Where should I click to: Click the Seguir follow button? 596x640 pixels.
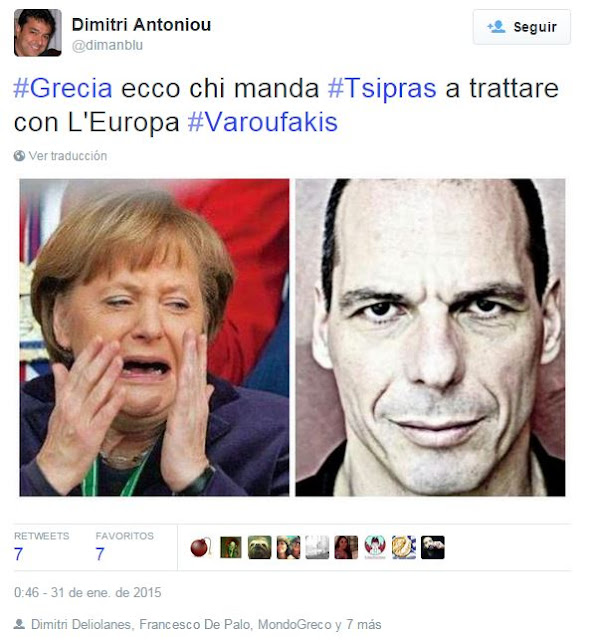coord(521,27)
